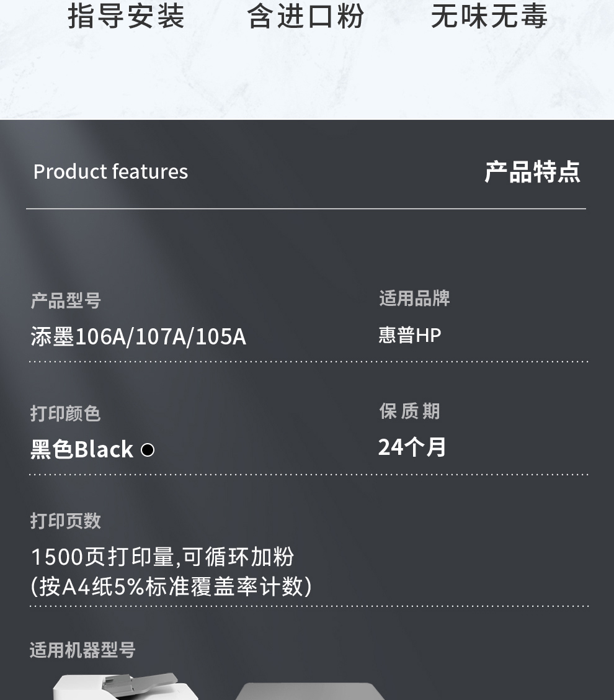
Task: Select the 含进口粉 heading text
Action: (x=306, y=16)
